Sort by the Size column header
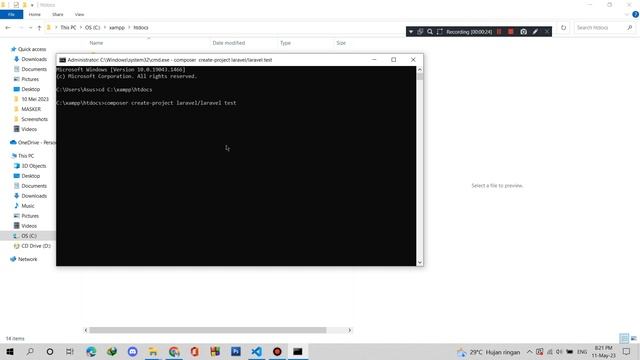 [x=341, y=43]
